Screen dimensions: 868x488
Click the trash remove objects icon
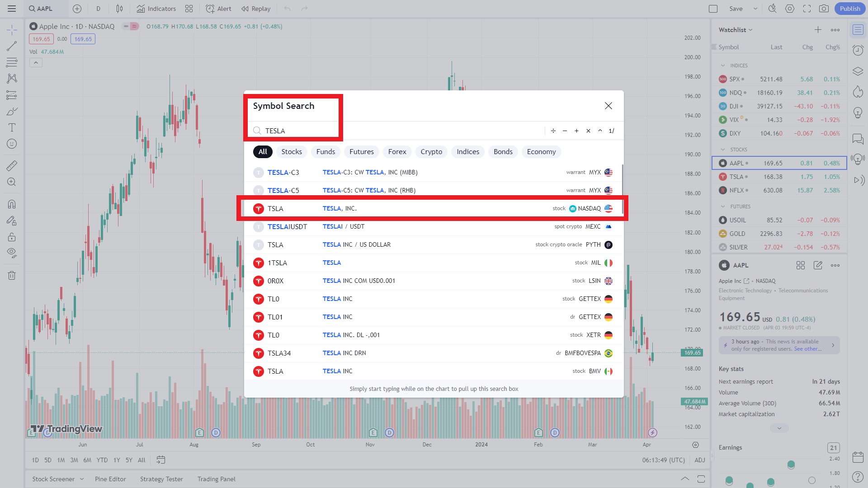pyautogui.click(x=12, y=276)
